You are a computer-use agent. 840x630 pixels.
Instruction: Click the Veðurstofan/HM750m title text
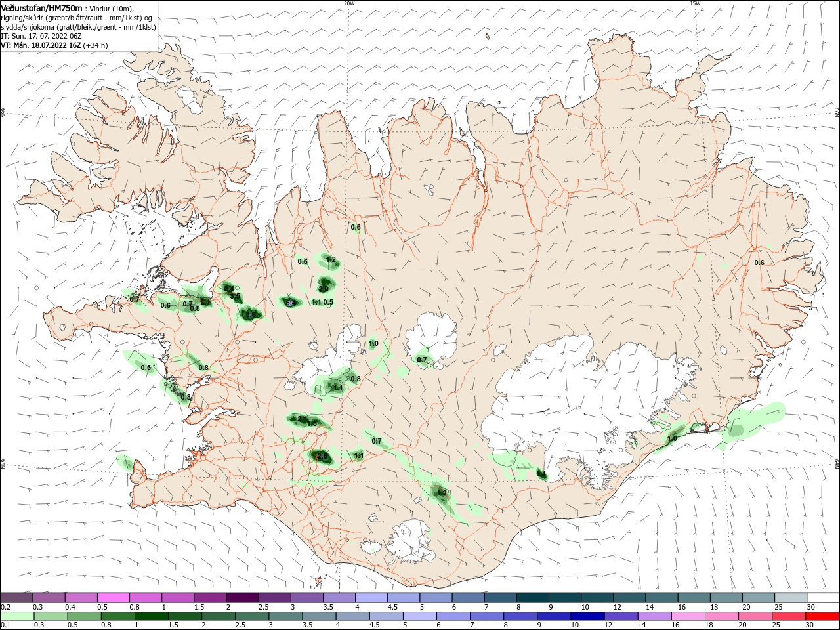41,7
